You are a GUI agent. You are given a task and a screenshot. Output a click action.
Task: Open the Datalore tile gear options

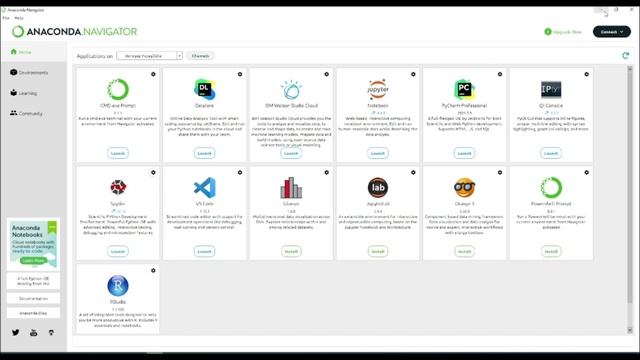click(240, 74)
